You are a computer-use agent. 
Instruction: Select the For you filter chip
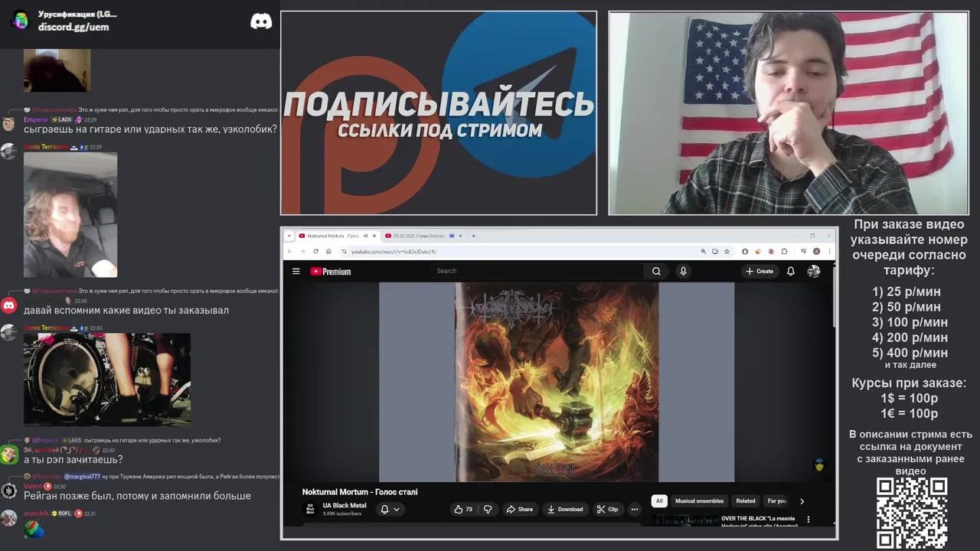coord(776,501)
